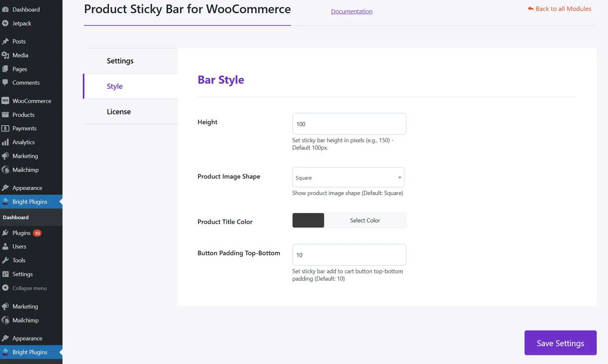Open the Media library icon

pyautogui.click(x=5, y=55)
